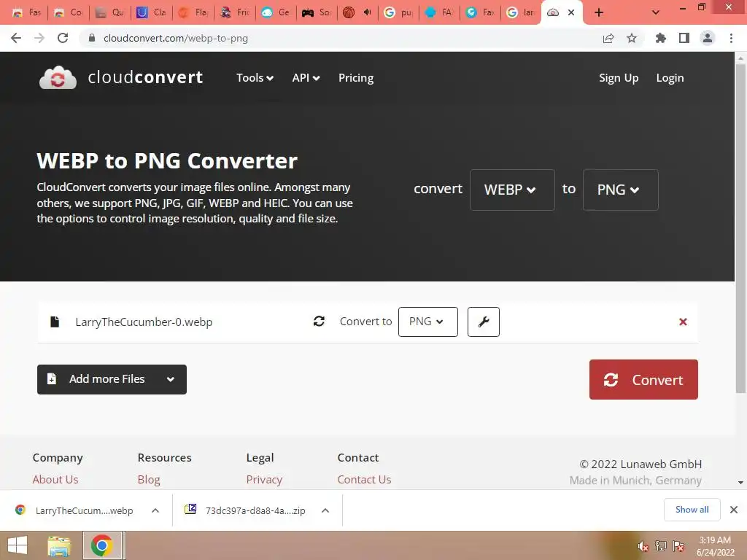
Task: Open the Privacy link
Action: [x=264, y=480]
